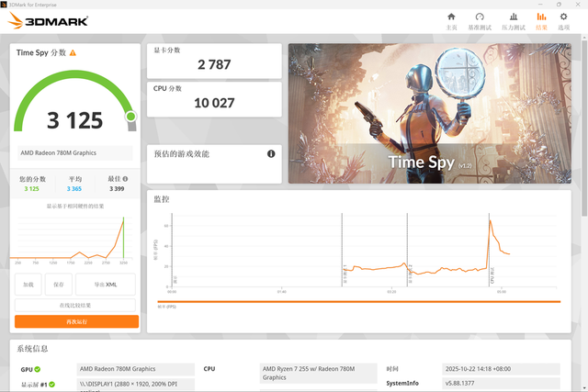The height and width of the screenshot is (392, 588).
Task: Click the Time Spy preview image
Action: tap(430, 113)
